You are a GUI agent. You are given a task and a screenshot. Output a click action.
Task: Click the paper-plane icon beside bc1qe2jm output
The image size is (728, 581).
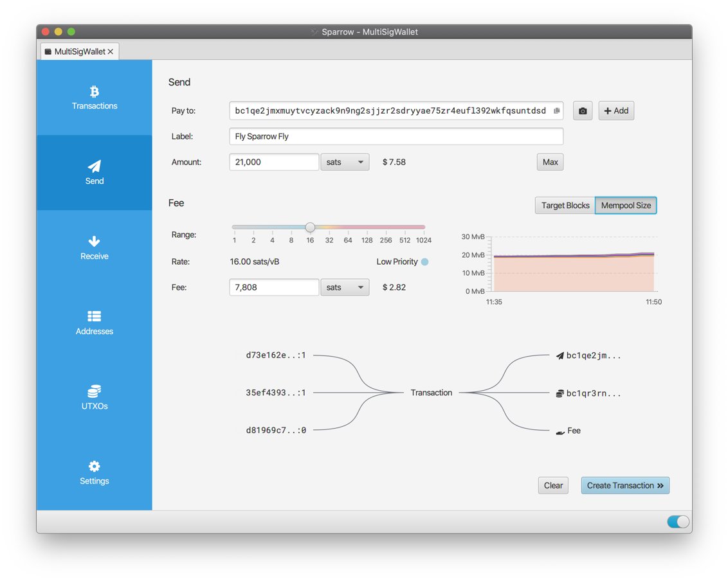point(560,356)
